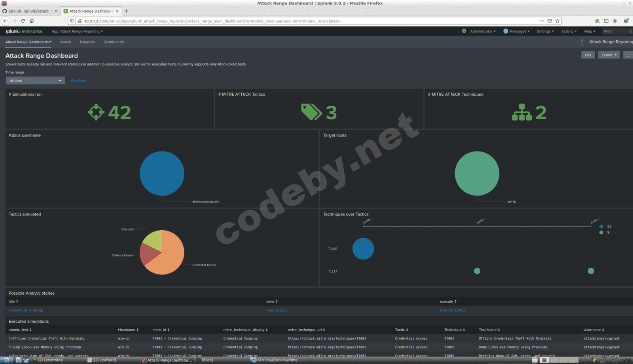
Task: Click in the Find search field
Action: [615, 31]
